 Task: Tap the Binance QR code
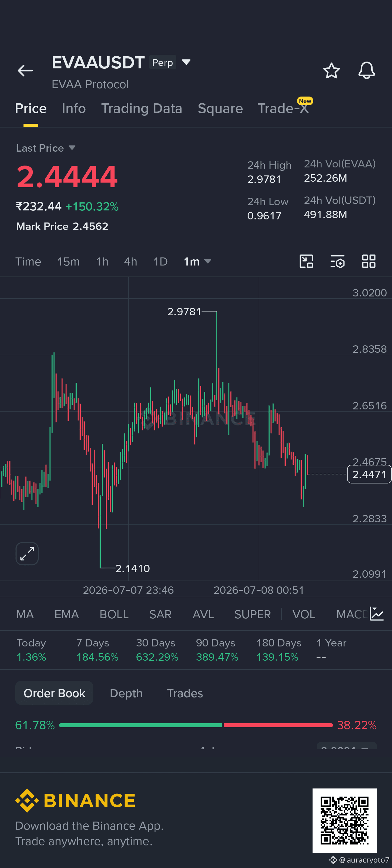(344, 820)
